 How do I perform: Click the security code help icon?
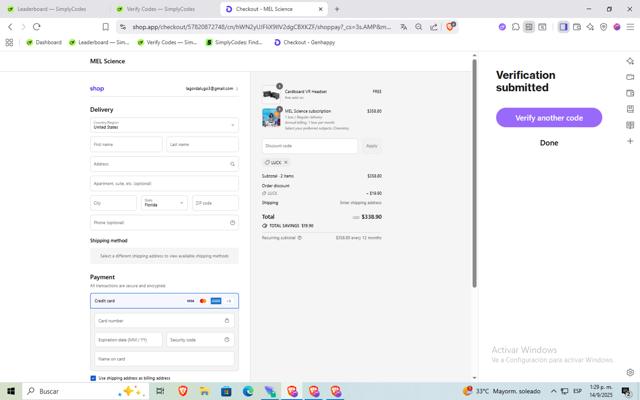tap(227, 340)
